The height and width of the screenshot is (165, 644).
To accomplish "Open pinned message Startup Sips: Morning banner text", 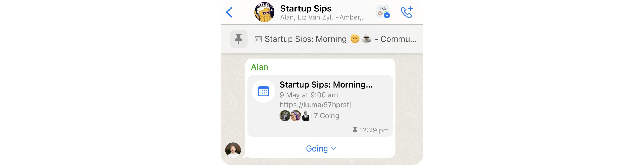I will point(340,39).
